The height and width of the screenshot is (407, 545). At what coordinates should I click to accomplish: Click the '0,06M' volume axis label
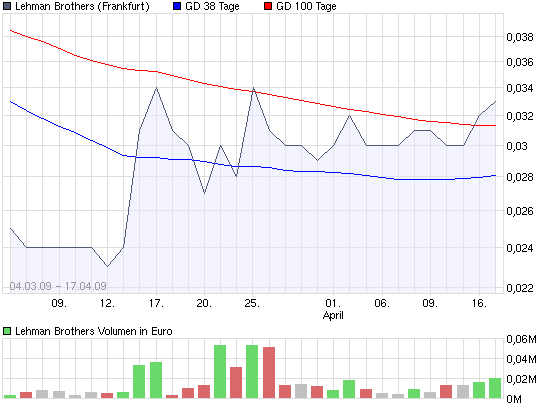point(521,339)
